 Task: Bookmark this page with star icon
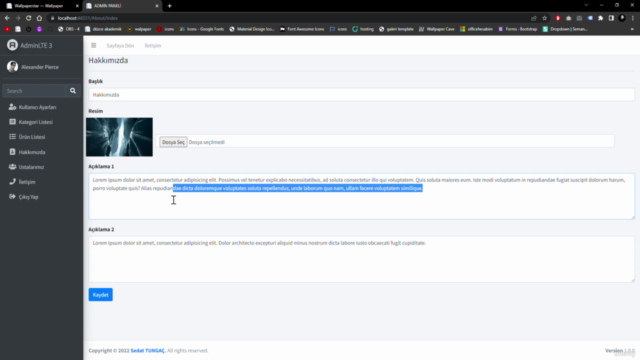tap(544, 18)
